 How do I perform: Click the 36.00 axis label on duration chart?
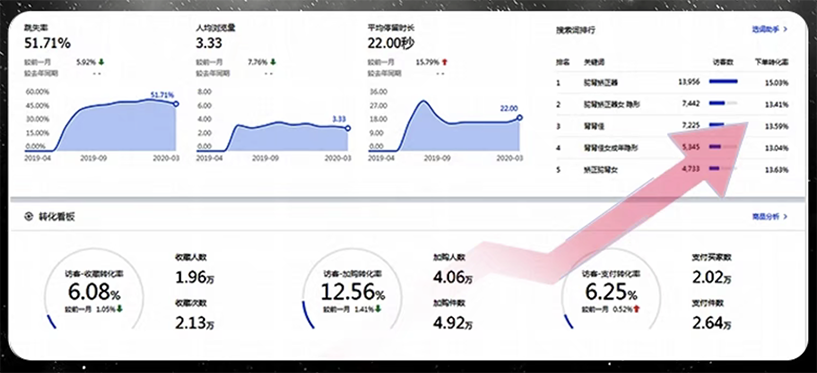[x=378, y=92]
